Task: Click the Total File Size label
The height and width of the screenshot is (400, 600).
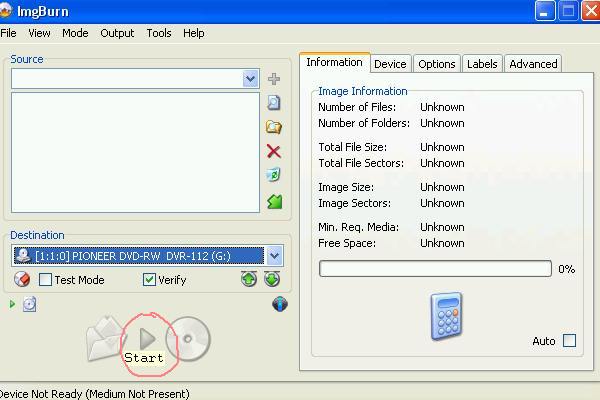Action: 352,147
